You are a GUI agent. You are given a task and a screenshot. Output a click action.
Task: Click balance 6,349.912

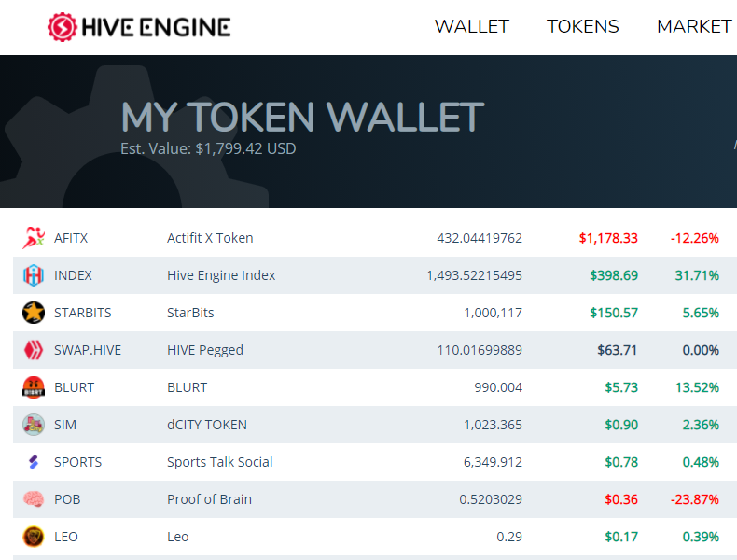click(x=494, y=462)
